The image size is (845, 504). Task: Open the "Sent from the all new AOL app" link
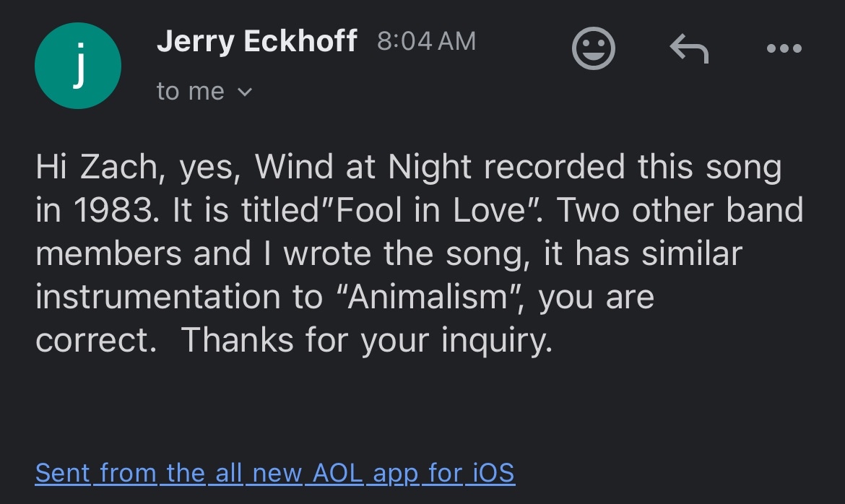coord(275,473)
